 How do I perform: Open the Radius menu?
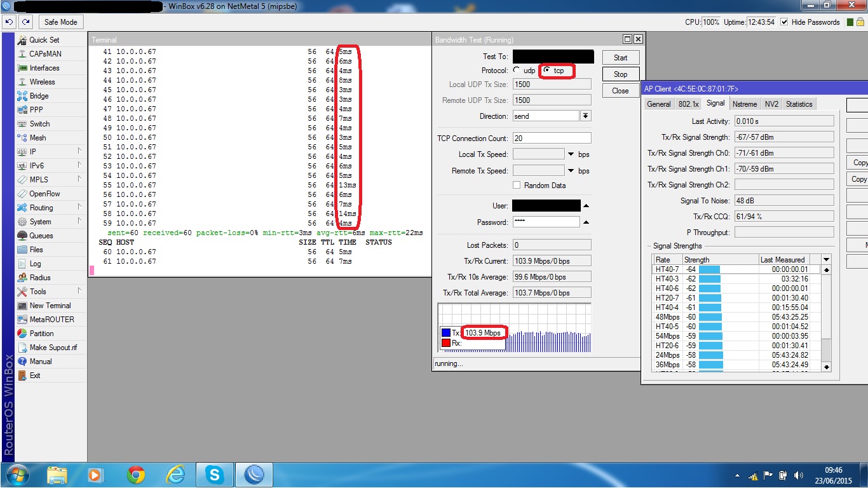click(39, 278)
